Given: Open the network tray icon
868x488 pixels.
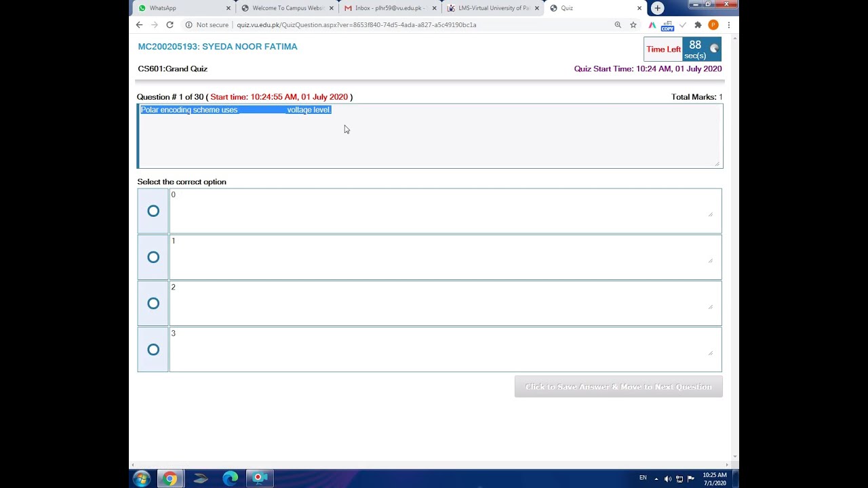Looking at the screenshot, I should point(679,479).
